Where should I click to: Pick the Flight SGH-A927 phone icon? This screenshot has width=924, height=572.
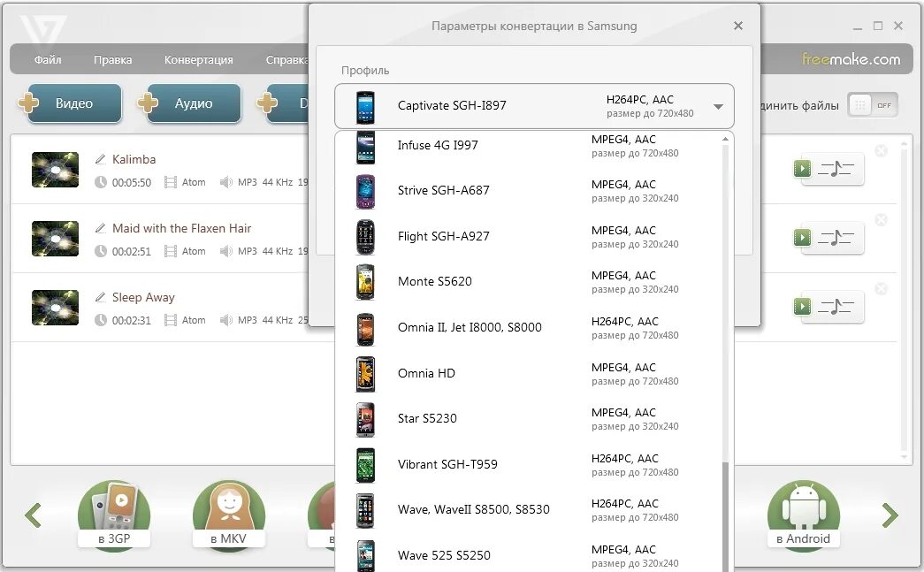[x=365, y=237]
